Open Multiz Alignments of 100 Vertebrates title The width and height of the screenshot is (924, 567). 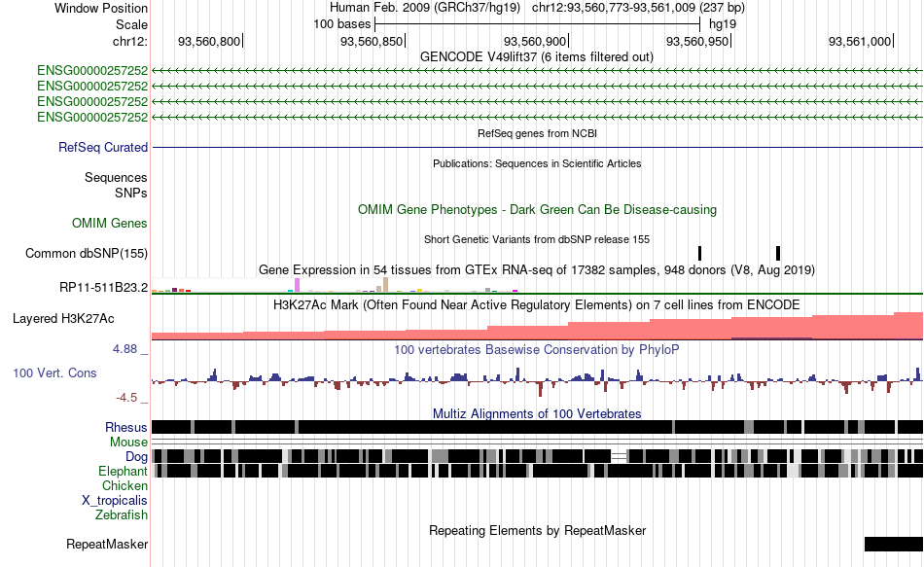(537, 413)
